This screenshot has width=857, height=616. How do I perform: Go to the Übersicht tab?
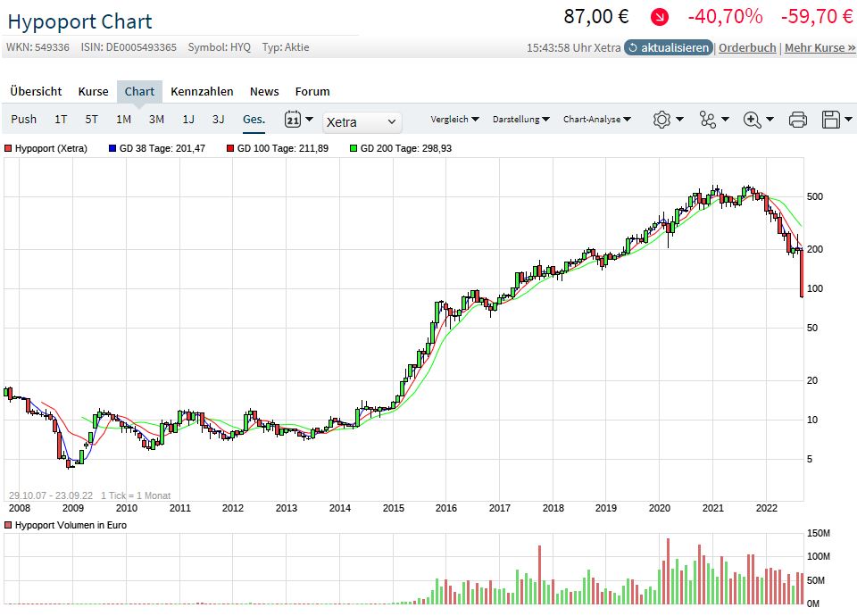click(x=36, y=91)
